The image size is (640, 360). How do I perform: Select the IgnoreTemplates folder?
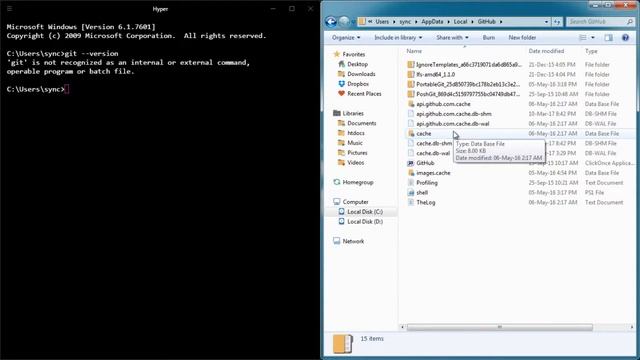pyautogui.click(x=464, y=64)
